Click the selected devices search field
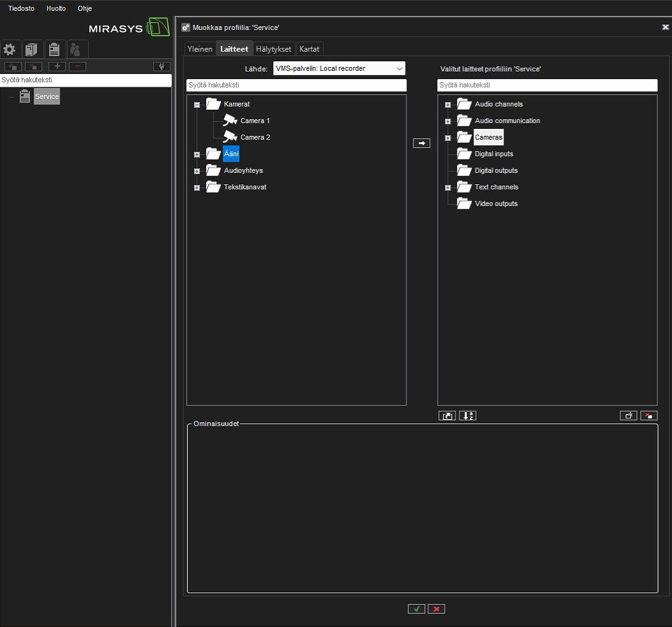 tap(547, 85)
